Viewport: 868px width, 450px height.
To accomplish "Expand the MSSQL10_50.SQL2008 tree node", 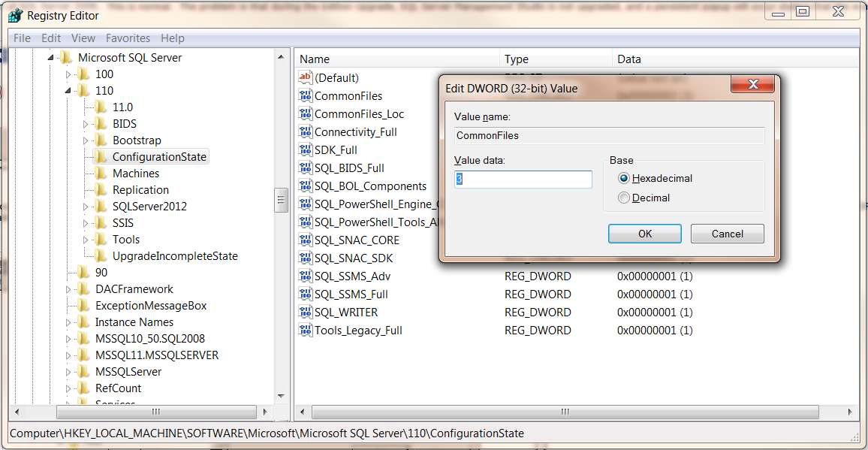I will (68, 339).
